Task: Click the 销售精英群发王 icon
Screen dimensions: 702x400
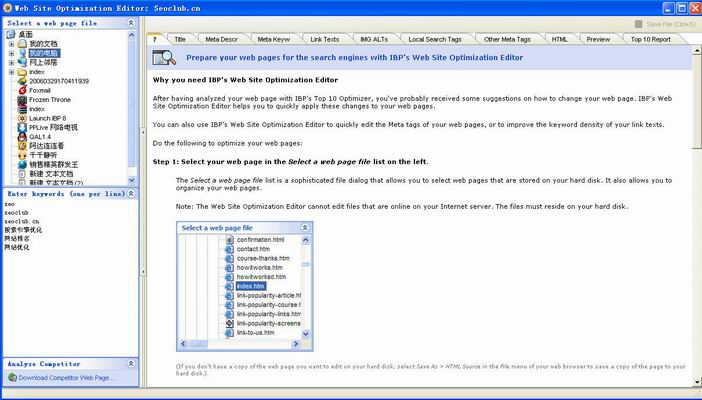Action: pos(22,164)
